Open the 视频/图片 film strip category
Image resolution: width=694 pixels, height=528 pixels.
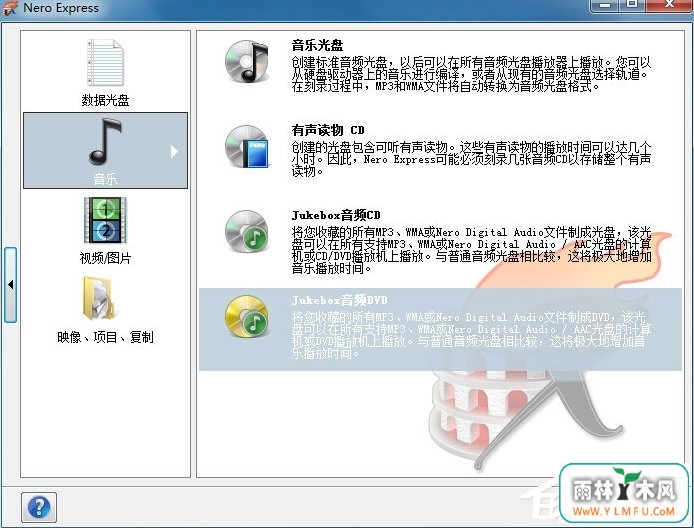pos(105,220)
